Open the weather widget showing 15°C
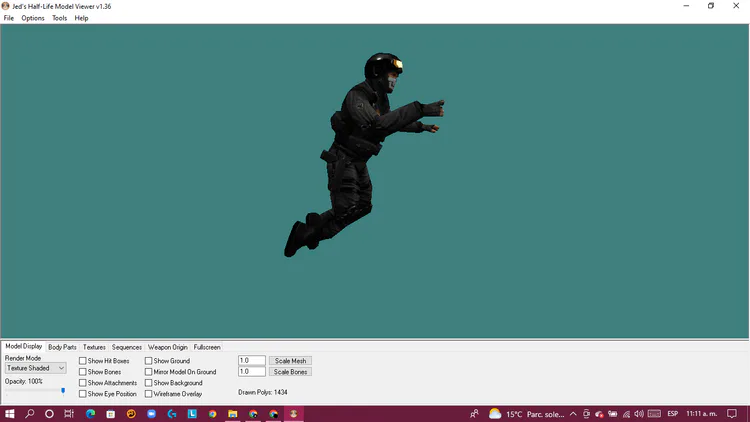 coord(526,414)
